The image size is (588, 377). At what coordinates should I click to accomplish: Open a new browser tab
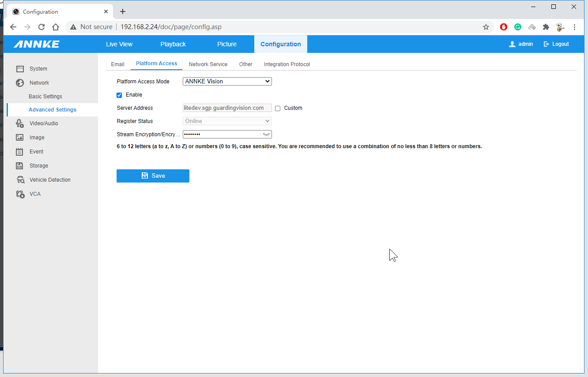(x=123, y=11)
